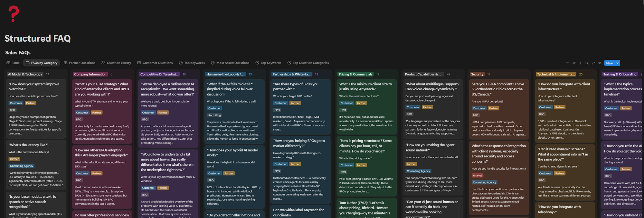This screenshot has height=218, width=644.
Task: Open card "What's the minimum client size"
Action: click(366, 107)
